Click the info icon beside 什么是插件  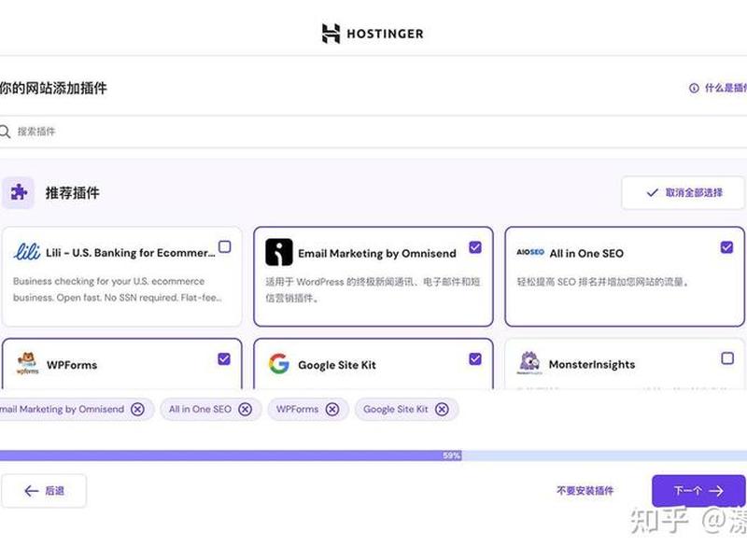point(694,88)
